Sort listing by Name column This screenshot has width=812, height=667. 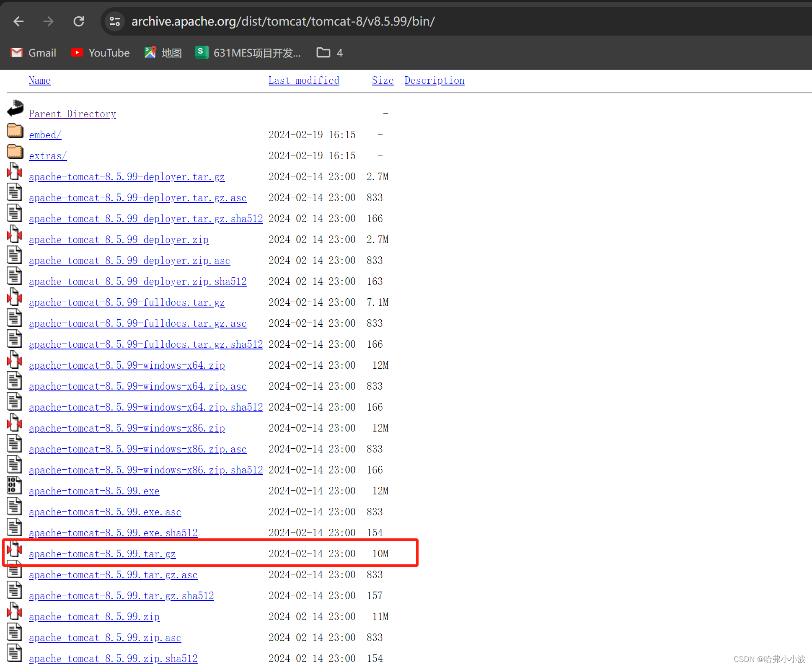coord(39,80)
